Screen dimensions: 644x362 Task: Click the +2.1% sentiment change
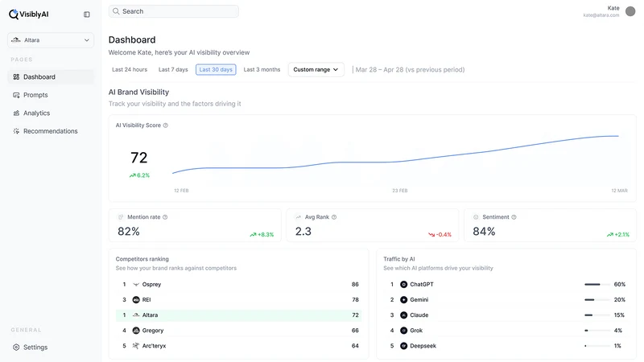tap(618, 235)
